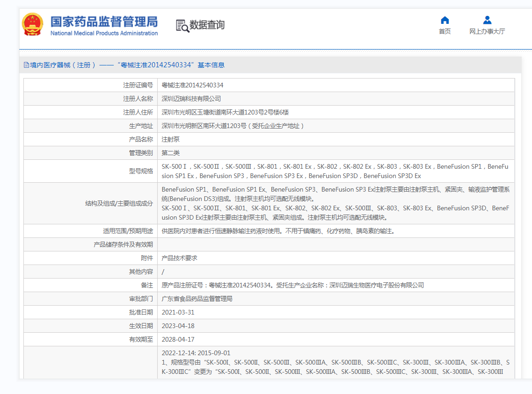Click product name value 注射泵
Viewport: 532px width, 394px height.
point(170,139)
